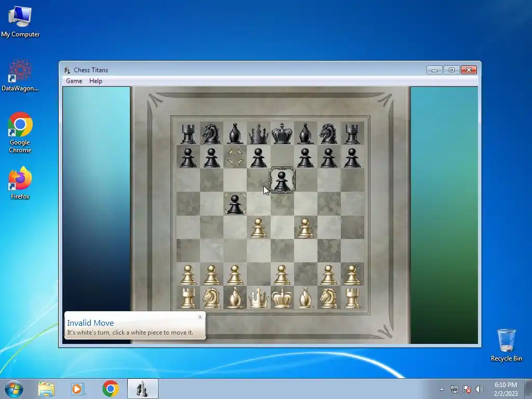Select the white b2 pawn

[211, 274]
